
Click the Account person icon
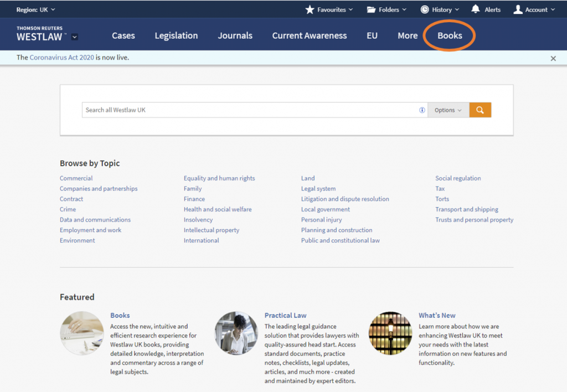point(518,9)
